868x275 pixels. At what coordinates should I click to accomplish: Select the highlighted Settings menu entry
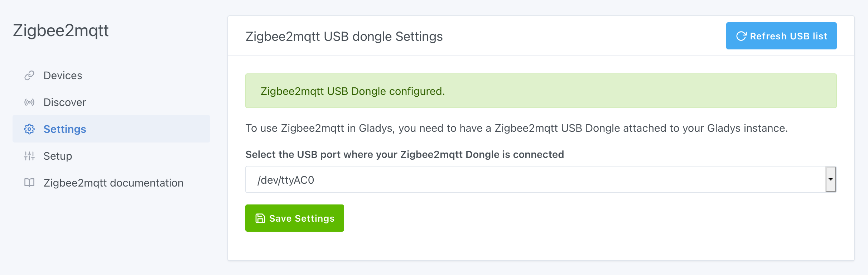65,129
